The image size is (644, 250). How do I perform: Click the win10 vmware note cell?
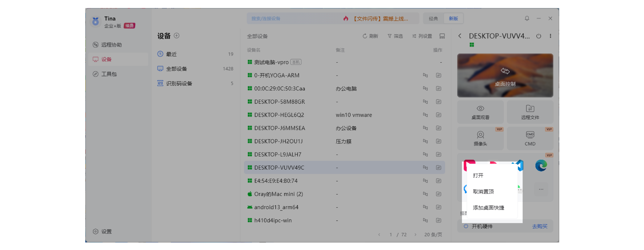(x=354, y=115)
